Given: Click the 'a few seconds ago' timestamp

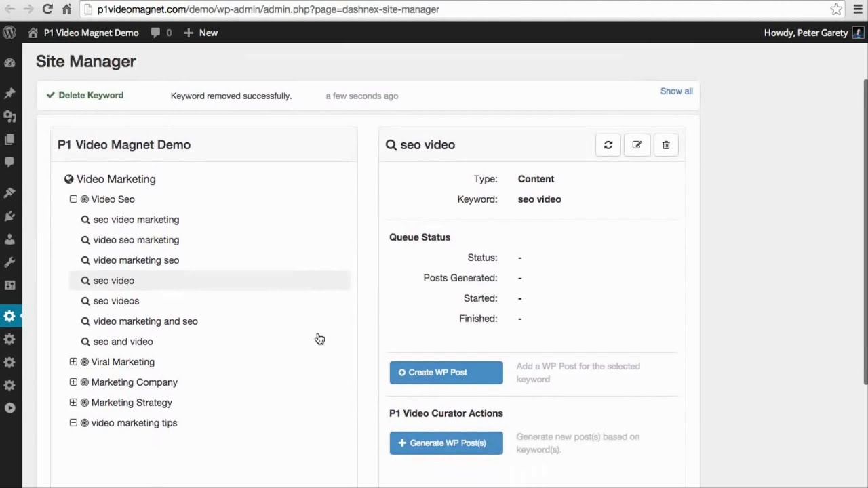Looking at the screenshot, I should pyautogui.click(x=362, y=96).
